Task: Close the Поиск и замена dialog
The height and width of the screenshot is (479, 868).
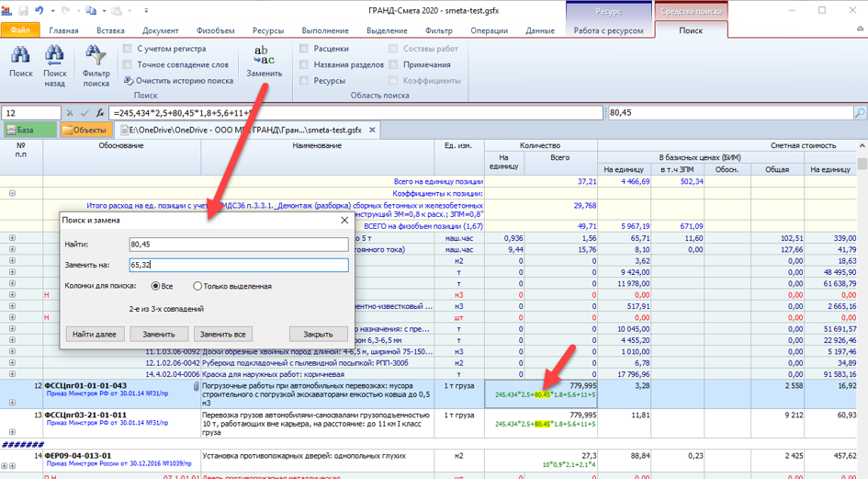Action: 344,220
